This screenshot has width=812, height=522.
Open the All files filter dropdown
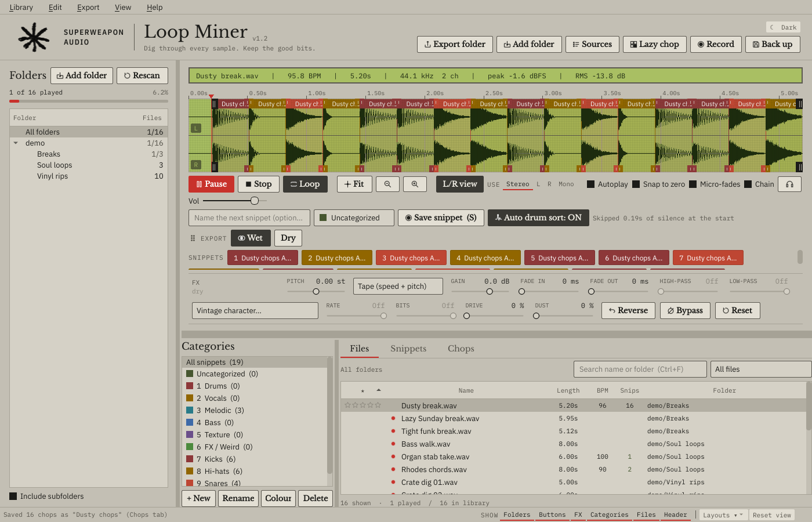click(760, 369)
